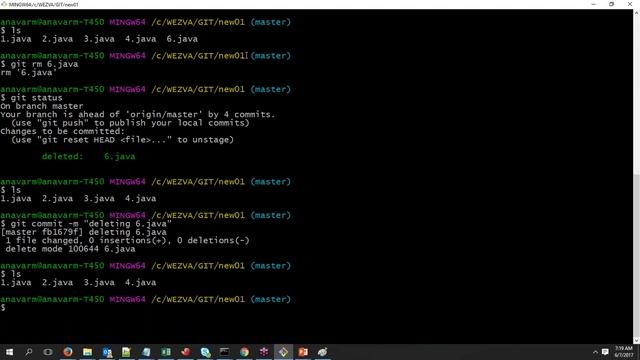Click "Your branch is ahead of 'origin/master'" line
The height and width of the screenshot is (360, 640).
pyautogui.click(x=138, y=114)
